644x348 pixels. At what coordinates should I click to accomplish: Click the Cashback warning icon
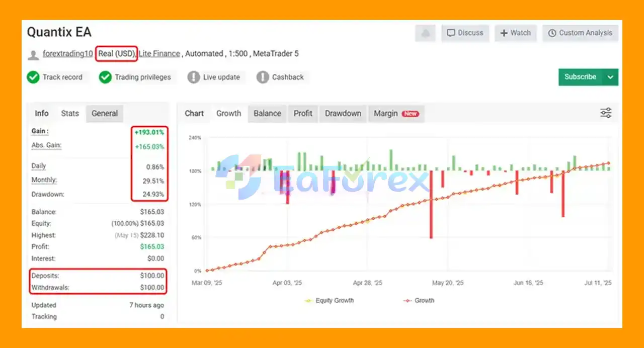[263, 77]
